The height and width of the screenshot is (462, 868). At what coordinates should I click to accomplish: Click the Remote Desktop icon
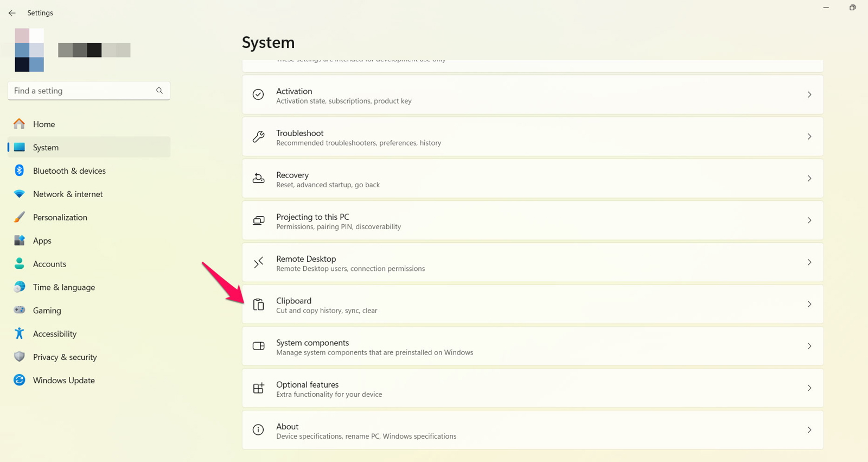[x=259, y=263]
